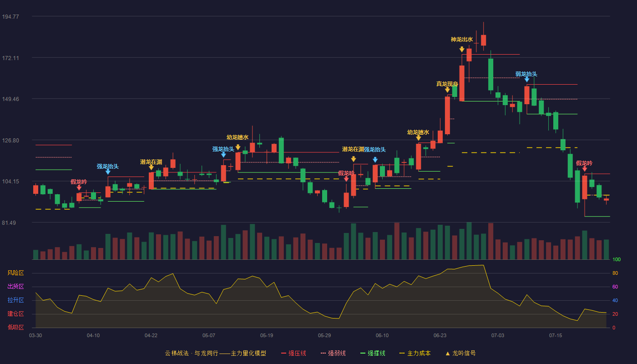The height and width of the screenshot is (364, 637).
Task: Click the 126.80 price axis label
Action: click(10, 141)
